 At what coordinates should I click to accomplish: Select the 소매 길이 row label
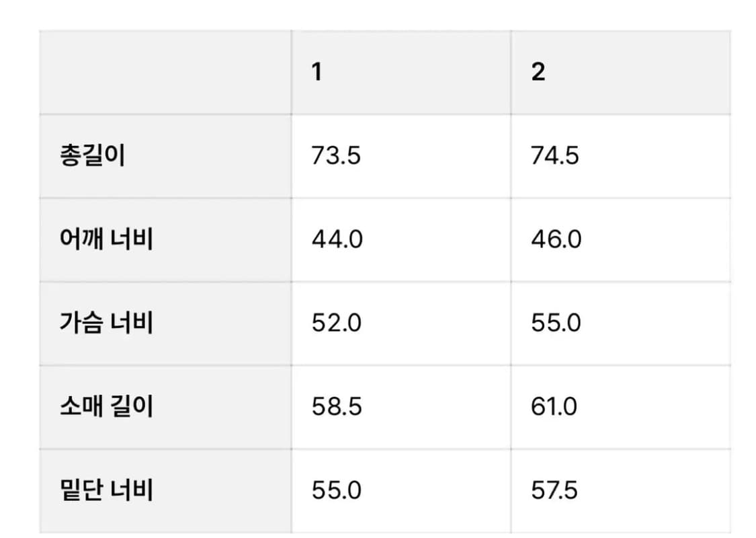click(x=106, y=407)
